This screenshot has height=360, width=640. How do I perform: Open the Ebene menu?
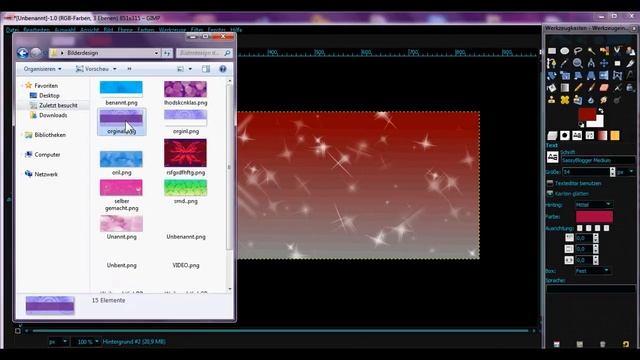(x=125, y=30)
